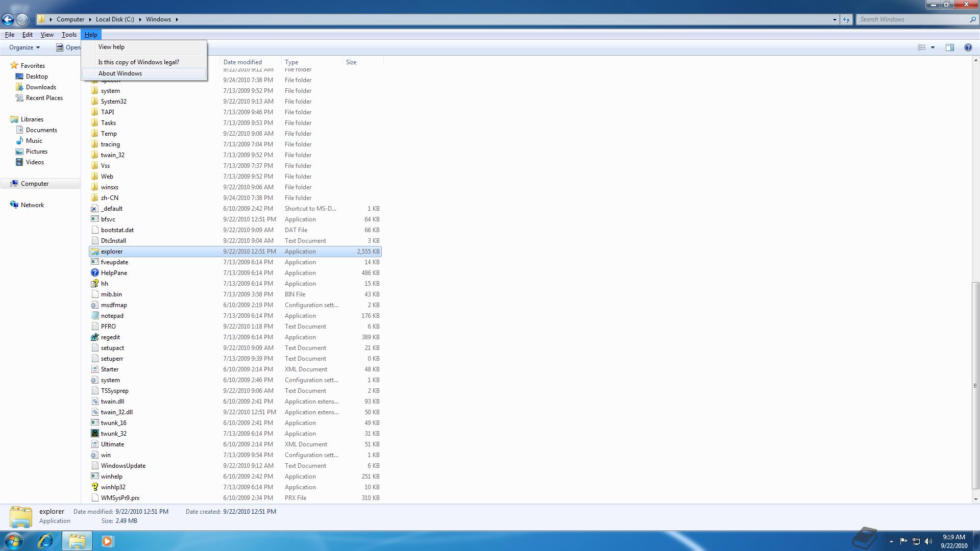The height and width of the screenshot is (551, 980).
Task: Select the twain.dll file icon
Action: 94,402
